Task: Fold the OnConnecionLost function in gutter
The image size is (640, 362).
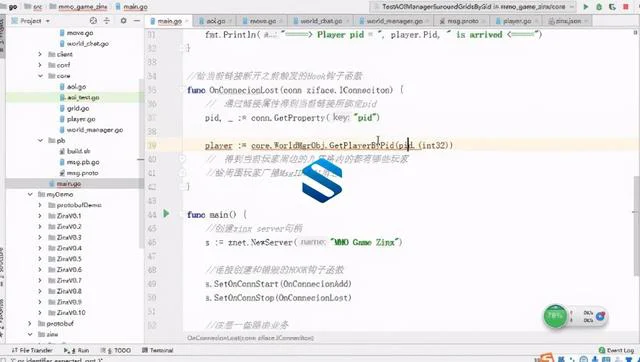Action: coord(182,89)
